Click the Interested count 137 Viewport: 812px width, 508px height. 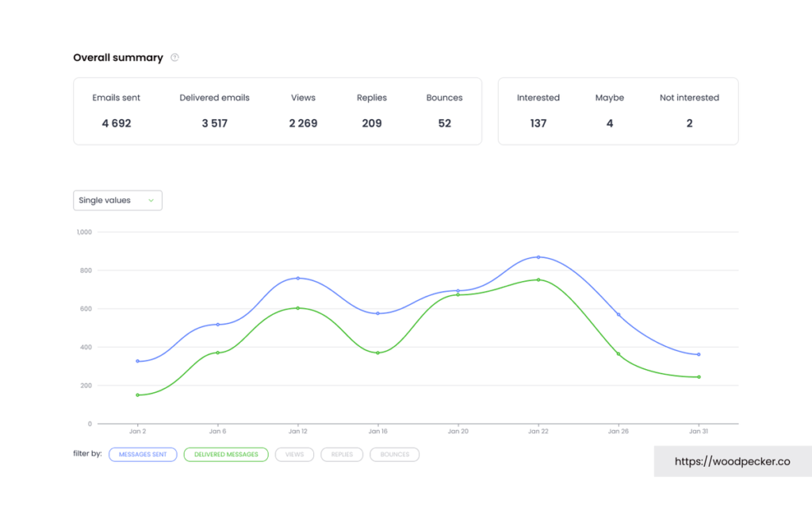tap(538, 123)
